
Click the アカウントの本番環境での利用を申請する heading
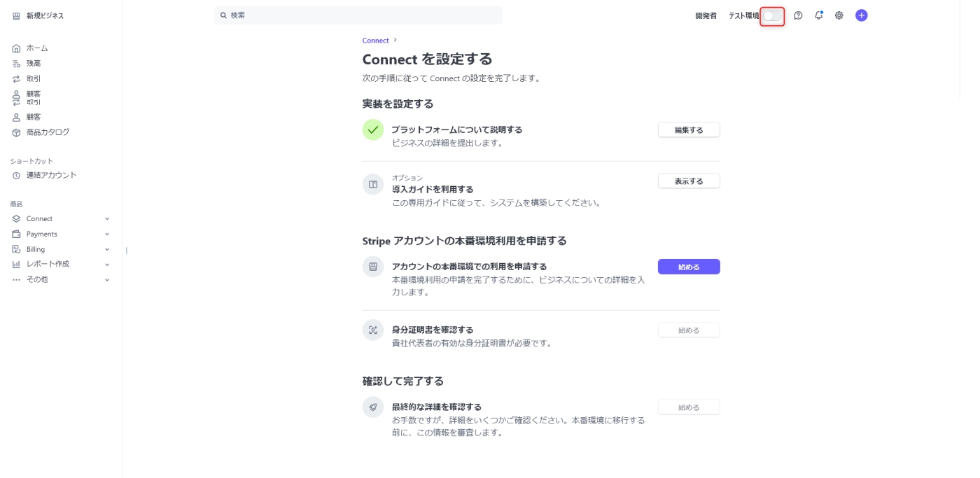tap(470, 267)
